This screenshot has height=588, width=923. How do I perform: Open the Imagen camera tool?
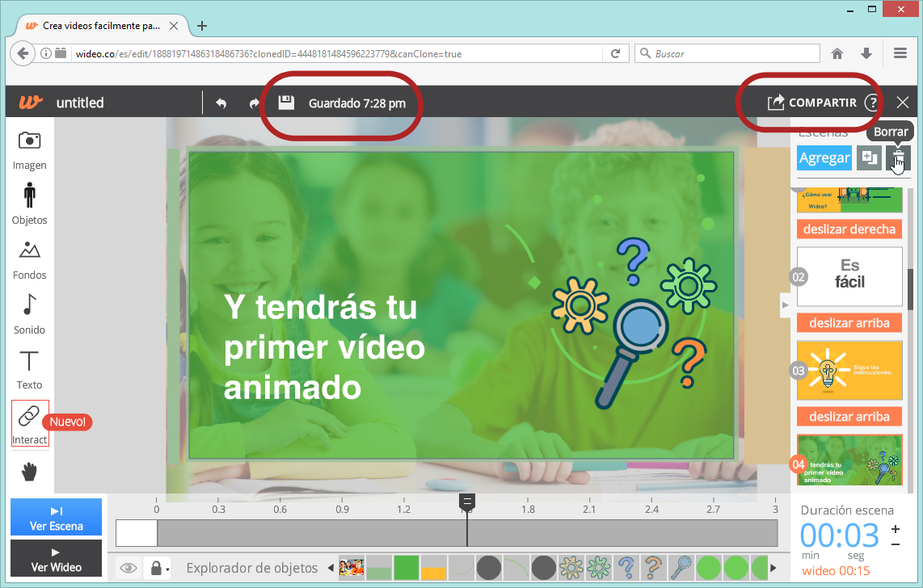[29, 150]
